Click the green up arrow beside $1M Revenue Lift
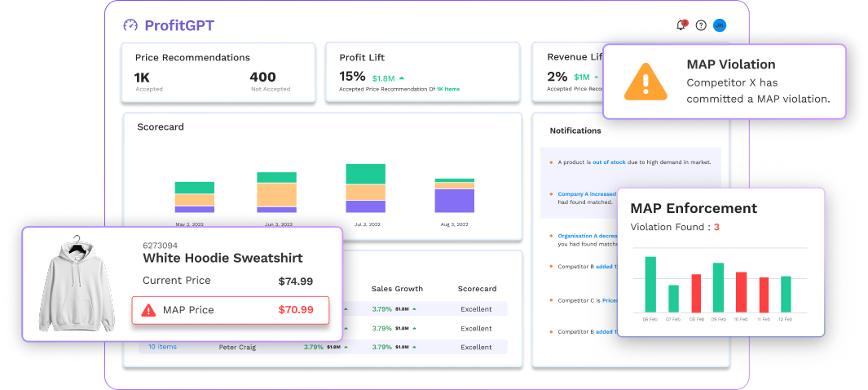Screen dimensions: 868x390 pos(597,77)
